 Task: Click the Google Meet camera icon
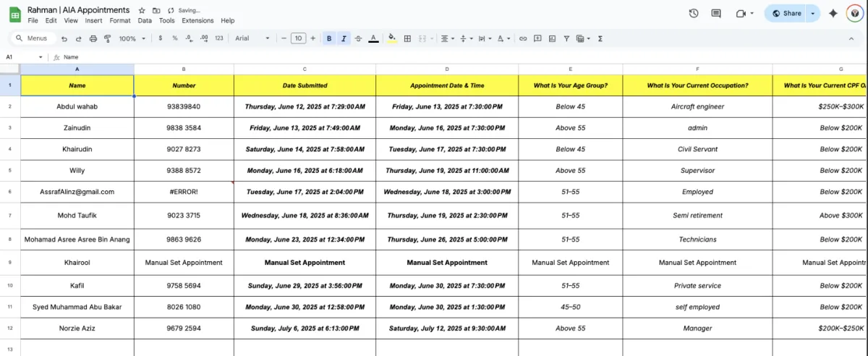tap(741, 13)
